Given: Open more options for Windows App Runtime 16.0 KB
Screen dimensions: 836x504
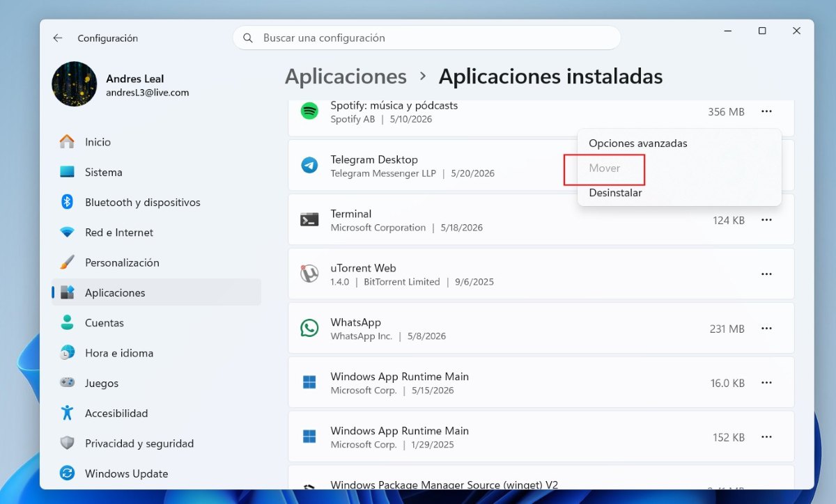Looking at the screenshot, I should pyautogui.click(x=766, y=383).
